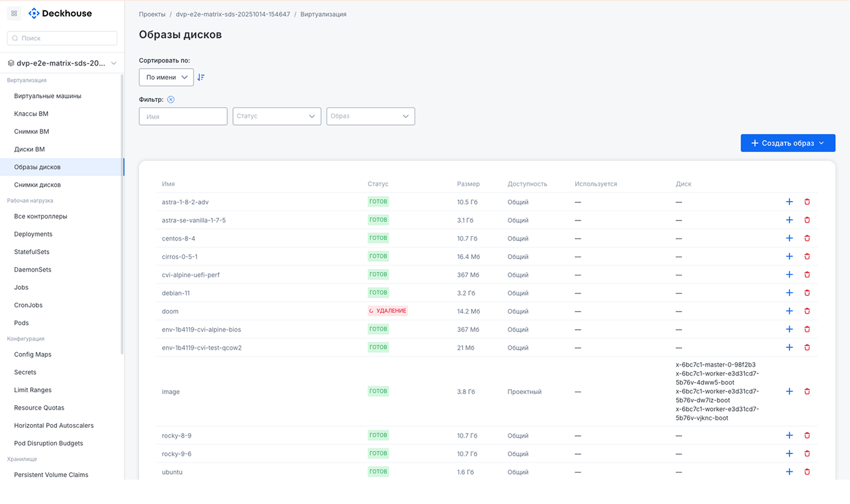Click the plus icon in astra-1-8-2-adv row
850x504 pixels.
789,202
